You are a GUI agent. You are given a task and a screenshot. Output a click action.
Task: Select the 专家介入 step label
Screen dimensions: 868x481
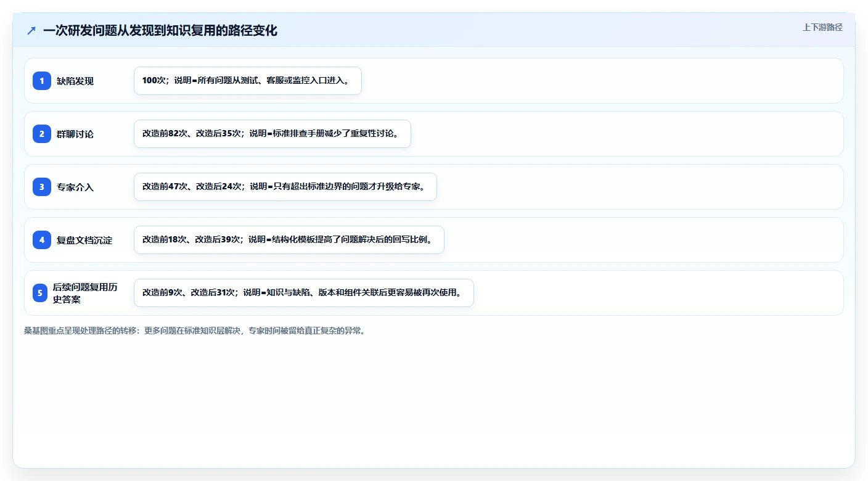75,187
